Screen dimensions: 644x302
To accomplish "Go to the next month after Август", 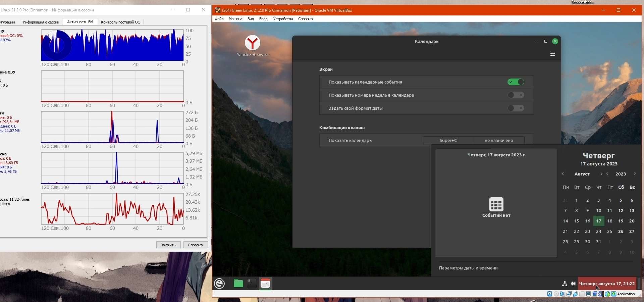I will tap(601, 174).
